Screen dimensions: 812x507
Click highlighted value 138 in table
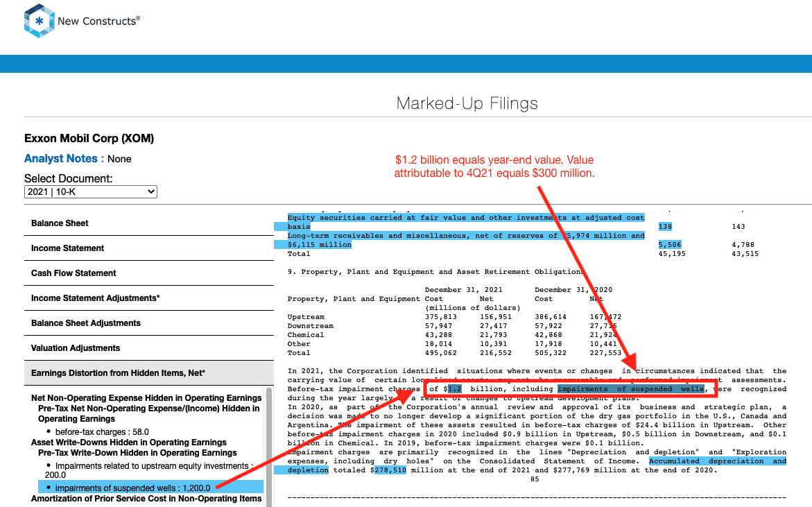coord(665,226)
